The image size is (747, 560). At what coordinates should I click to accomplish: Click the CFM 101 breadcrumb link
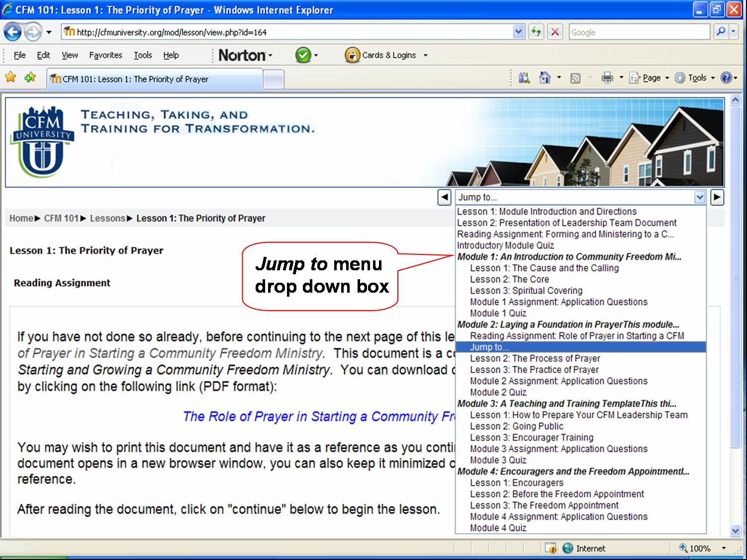click(61, 218)
